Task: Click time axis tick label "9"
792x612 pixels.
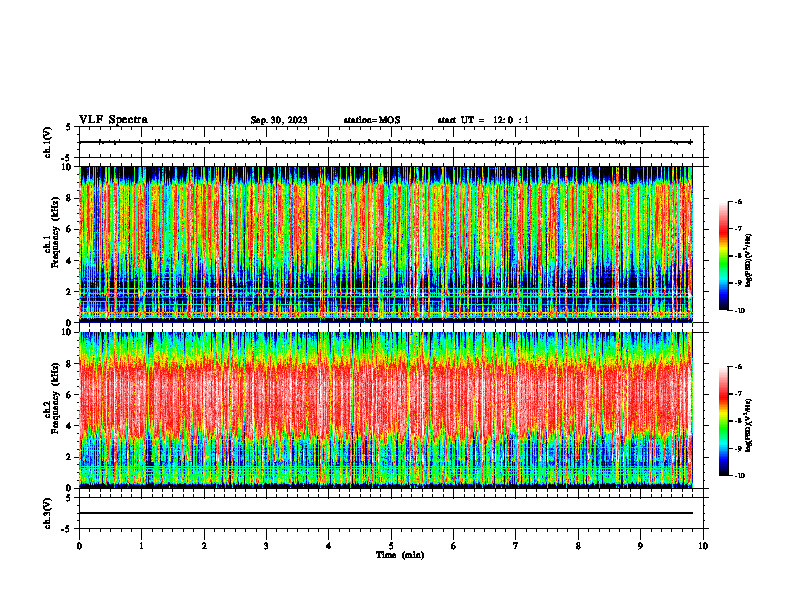Action: 640,546
